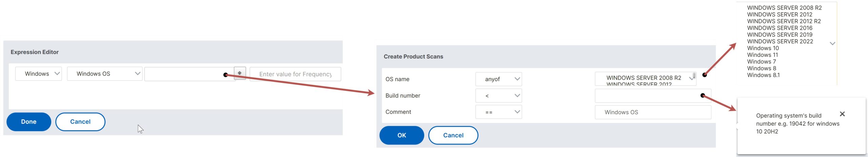Screen dimensions: 868x157
Task: Click the Comment text field
Action: coord(653,112)
